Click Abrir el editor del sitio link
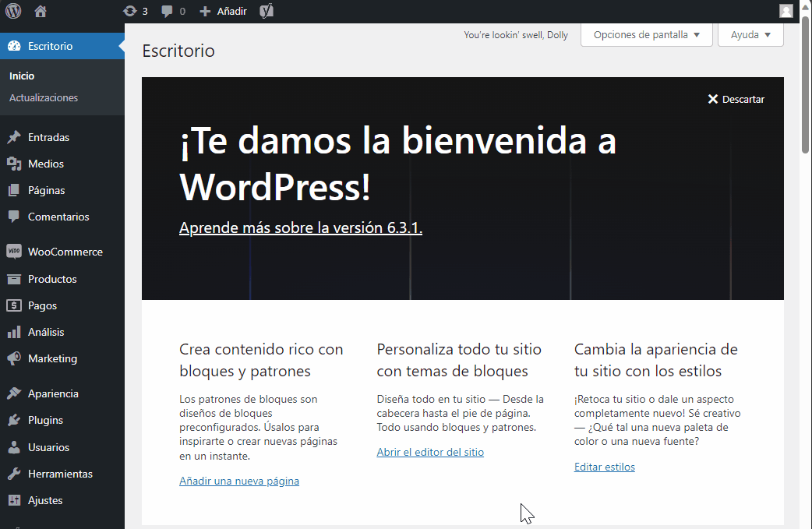This screenshot has height=529, width=812. coord(430,452)
